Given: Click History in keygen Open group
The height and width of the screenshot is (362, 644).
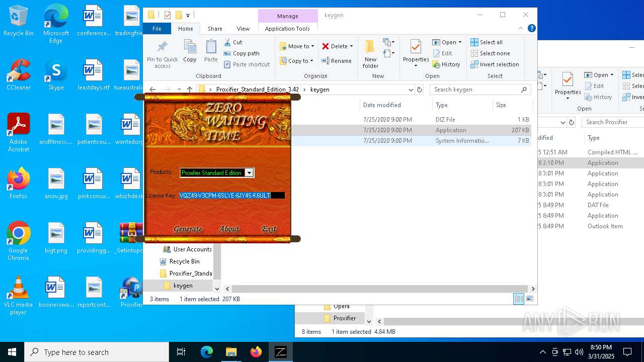Looking at the screenshot, I should (x=446, y=64).
